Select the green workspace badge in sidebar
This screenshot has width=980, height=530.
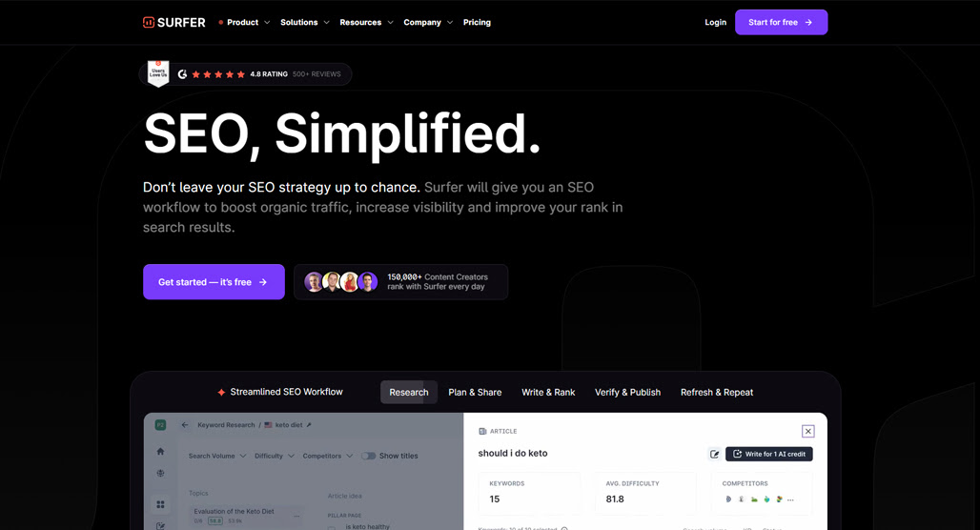(160, 425)
